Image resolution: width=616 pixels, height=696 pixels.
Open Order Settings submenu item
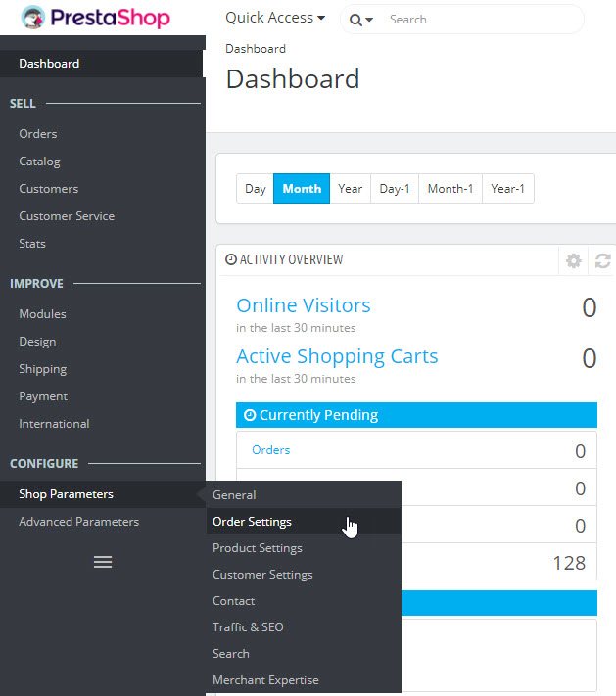pyautogui.click(x=252, y=522)
